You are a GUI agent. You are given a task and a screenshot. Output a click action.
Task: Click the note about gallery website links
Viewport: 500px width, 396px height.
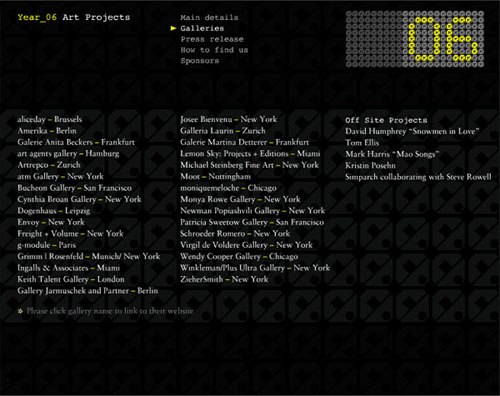(x=105, y=311)
